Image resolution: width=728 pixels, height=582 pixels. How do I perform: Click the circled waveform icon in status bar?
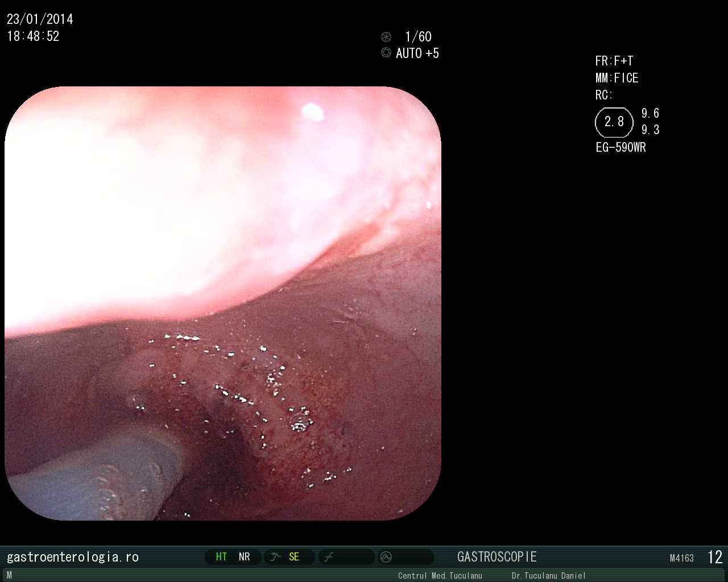tap(386, 557)
